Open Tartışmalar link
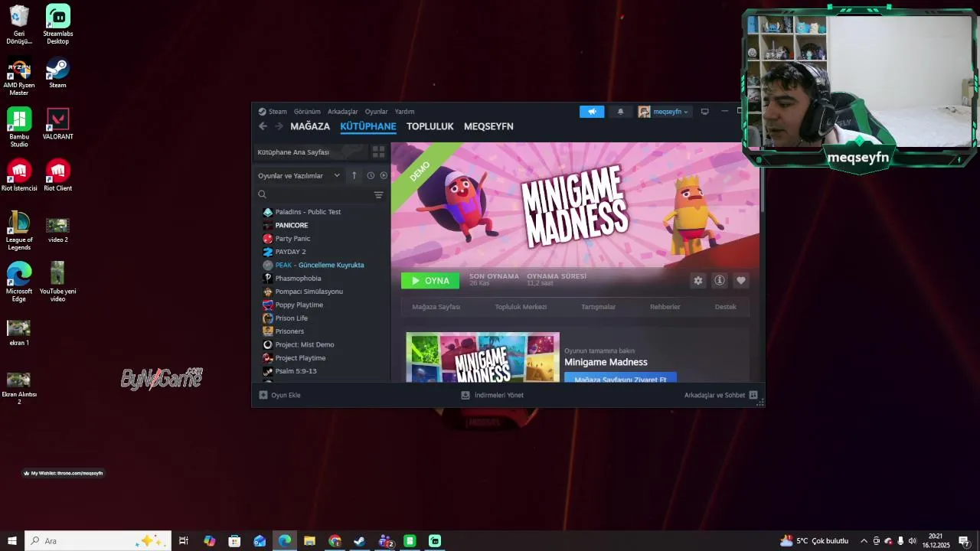 (x=599, y=307)
